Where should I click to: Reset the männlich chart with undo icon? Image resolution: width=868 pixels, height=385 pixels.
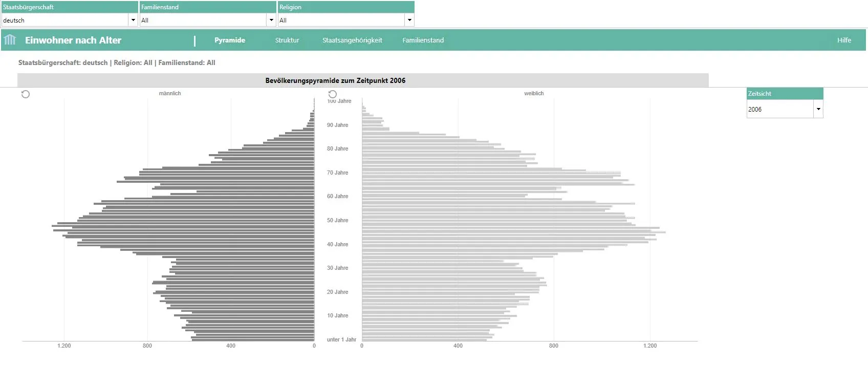point(26,94)
